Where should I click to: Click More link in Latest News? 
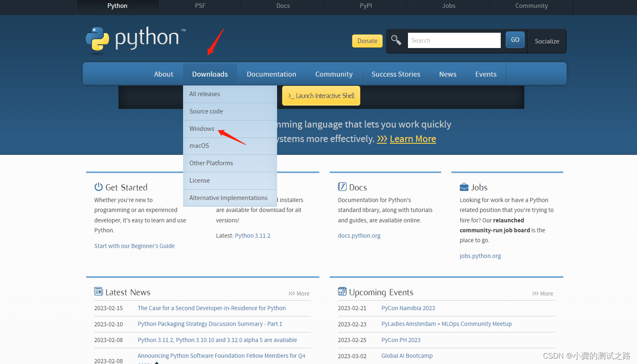(299, 293)
